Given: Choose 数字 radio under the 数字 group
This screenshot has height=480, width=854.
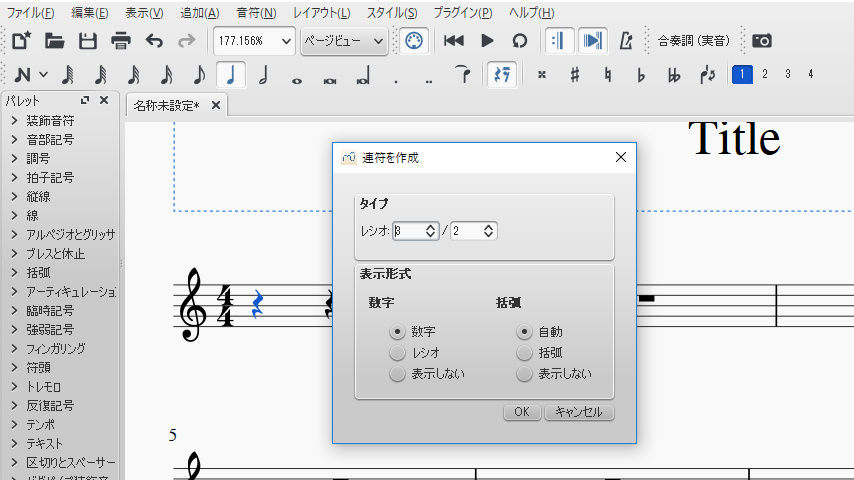Looking at the screenshot, I should 397,331.
